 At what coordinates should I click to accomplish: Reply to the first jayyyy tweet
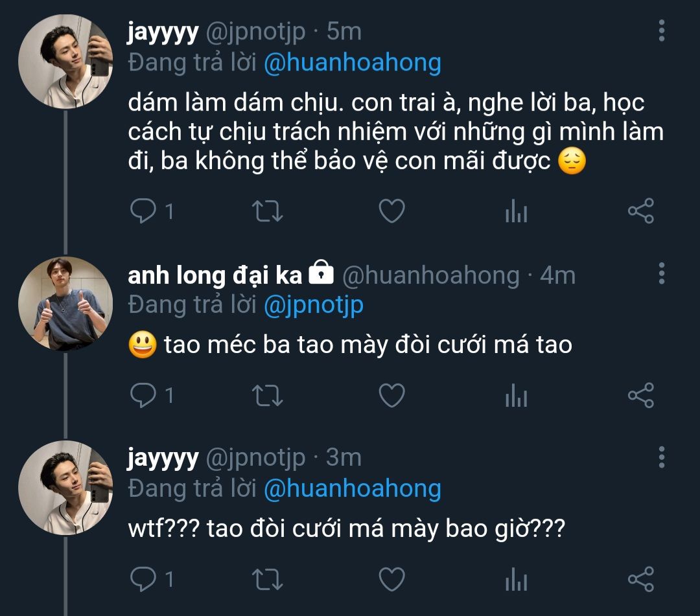point(142,211)
